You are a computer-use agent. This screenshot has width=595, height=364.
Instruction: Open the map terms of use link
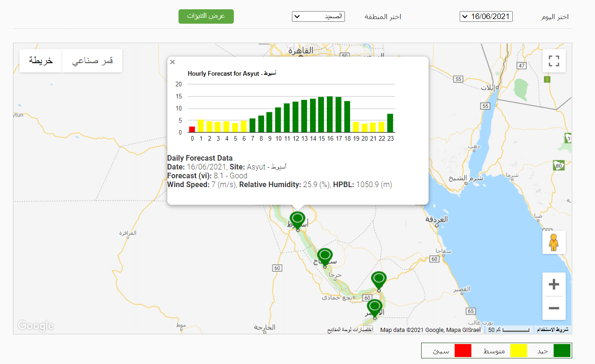[x=553, y=330]
